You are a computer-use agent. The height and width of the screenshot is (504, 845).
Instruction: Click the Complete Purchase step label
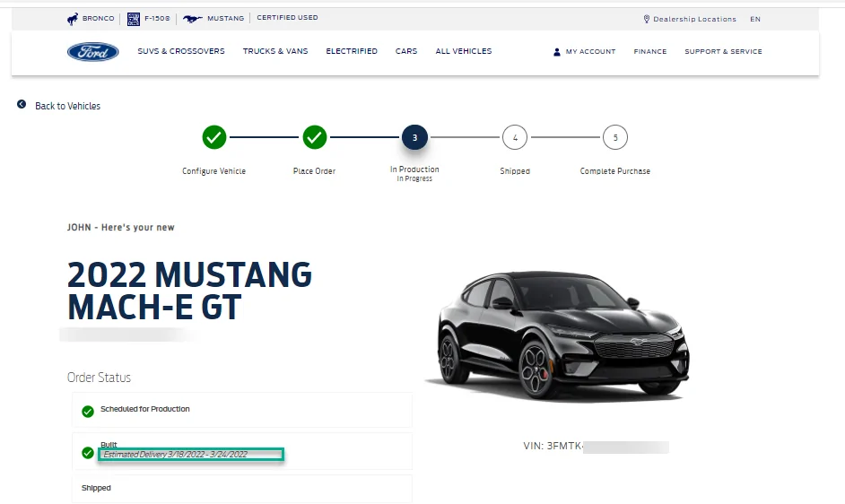[614, 171]
